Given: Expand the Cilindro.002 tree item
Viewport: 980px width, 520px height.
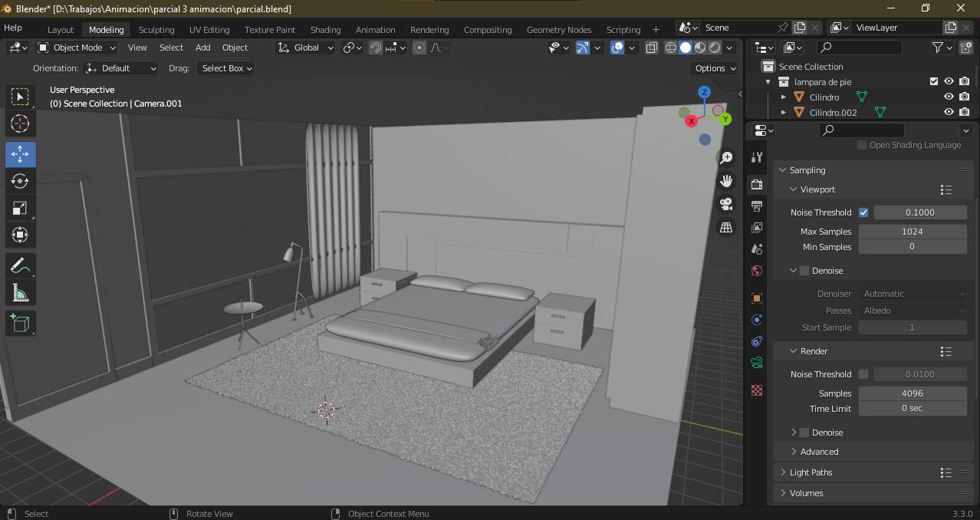Looking at the screenshot, I should coord(783,113).
